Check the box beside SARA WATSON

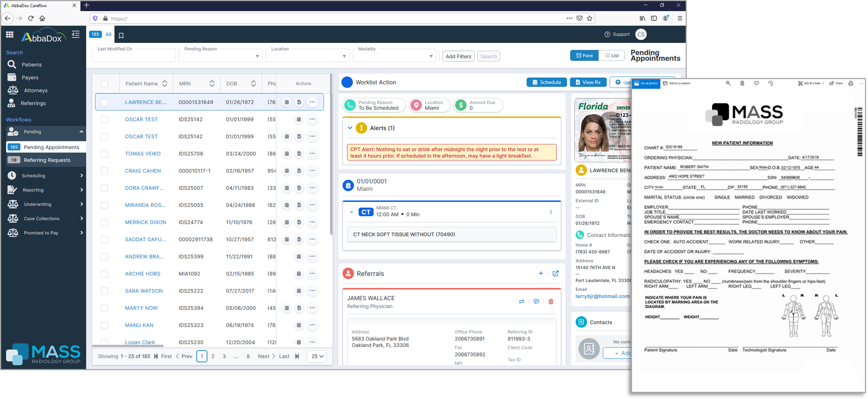pyautogui.click(x=104, y=291)
